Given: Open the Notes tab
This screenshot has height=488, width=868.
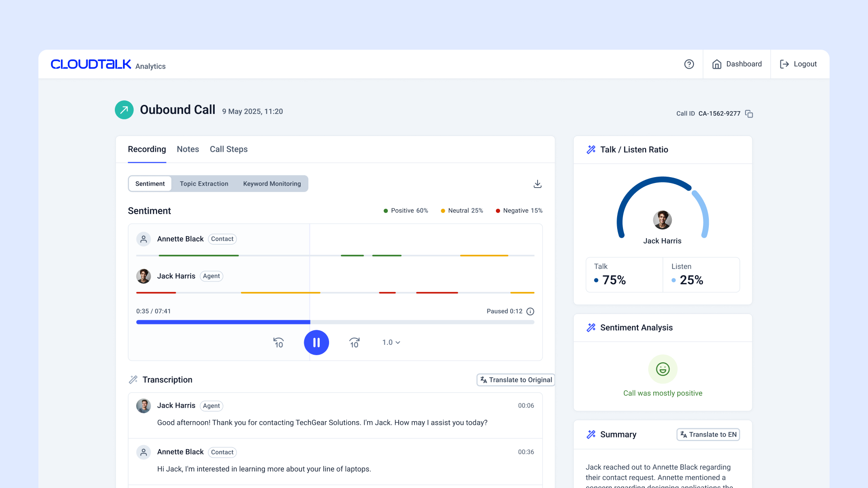Looking at the screenshot, I should click(188, 149).
